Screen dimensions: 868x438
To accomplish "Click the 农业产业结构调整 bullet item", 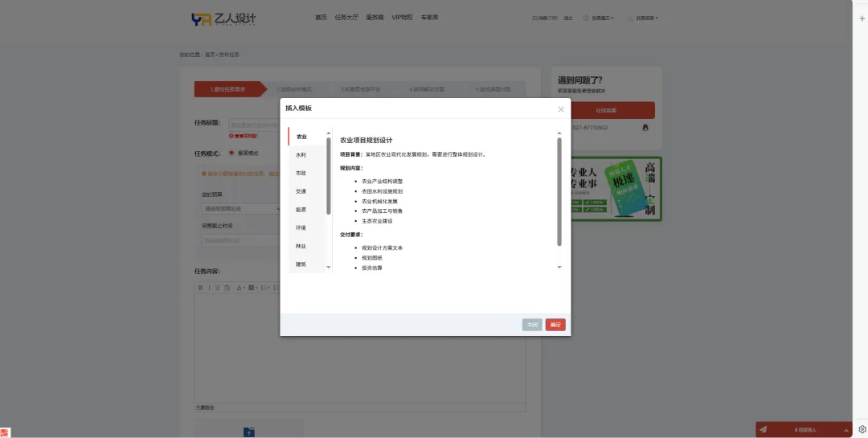I will 382,182.
